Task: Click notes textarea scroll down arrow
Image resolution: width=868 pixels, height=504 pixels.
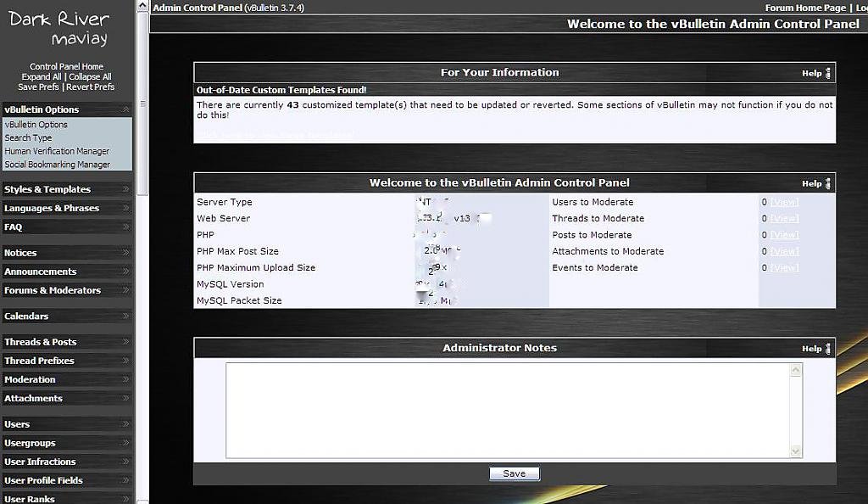Action: click(795, 451)
